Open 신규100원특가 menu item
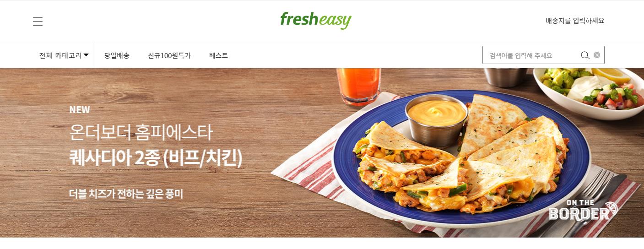644x249 pixels. (x=169, y=55)
